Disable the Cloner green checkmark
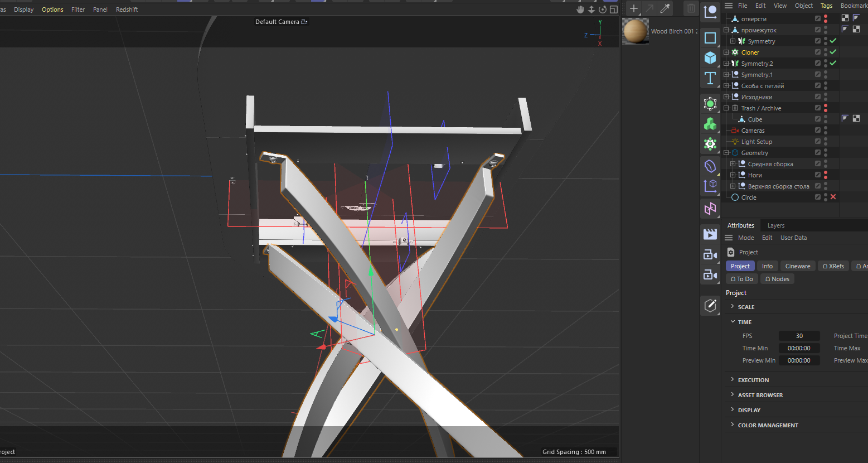Viewport: 868px width, 463px height. [833, 52]
